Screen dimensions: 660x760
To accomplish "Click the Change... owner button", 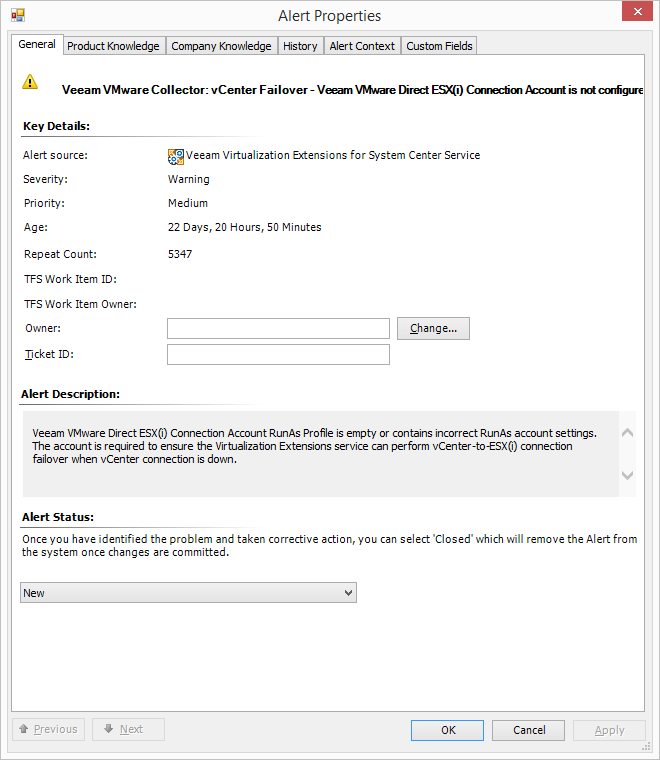I will (x=433, y=329).
